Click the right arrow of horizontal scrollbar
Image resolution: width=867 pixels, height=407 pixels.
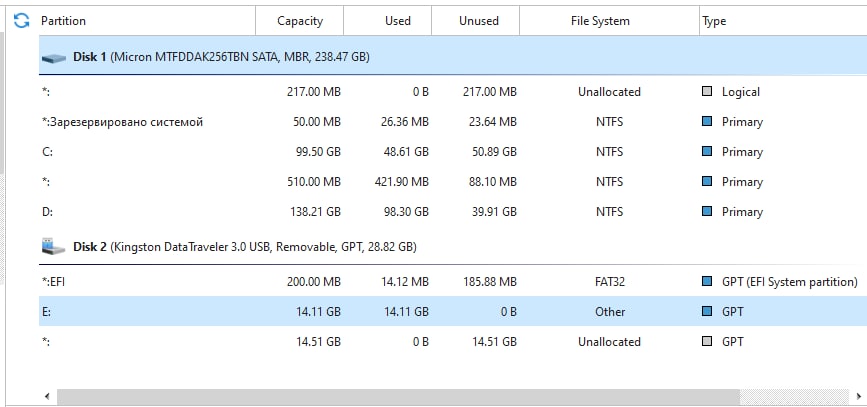(x=858, y=396)
